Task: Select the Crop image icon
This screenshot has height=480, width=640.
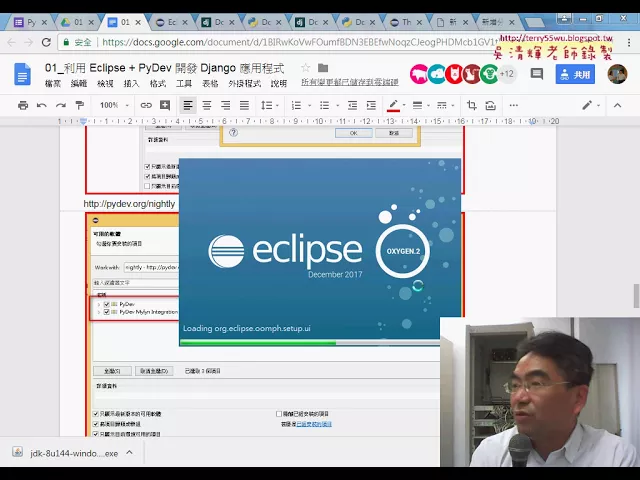Action: 471,105
